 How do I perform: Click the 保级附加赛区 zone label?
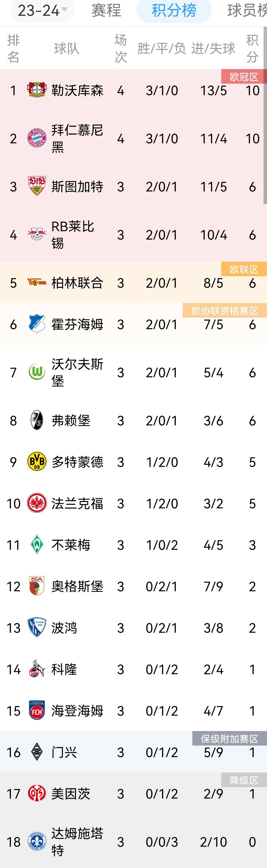[229, 739]
